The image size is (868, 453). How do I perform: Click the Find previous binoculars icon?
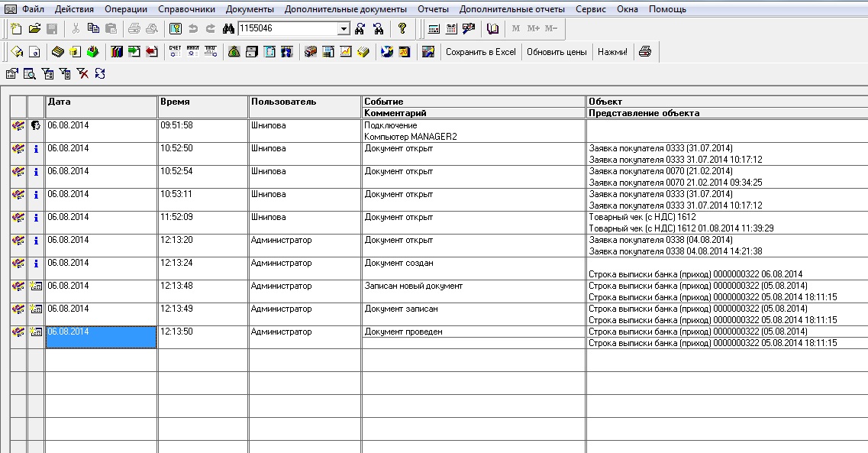(x=379, y=29)
